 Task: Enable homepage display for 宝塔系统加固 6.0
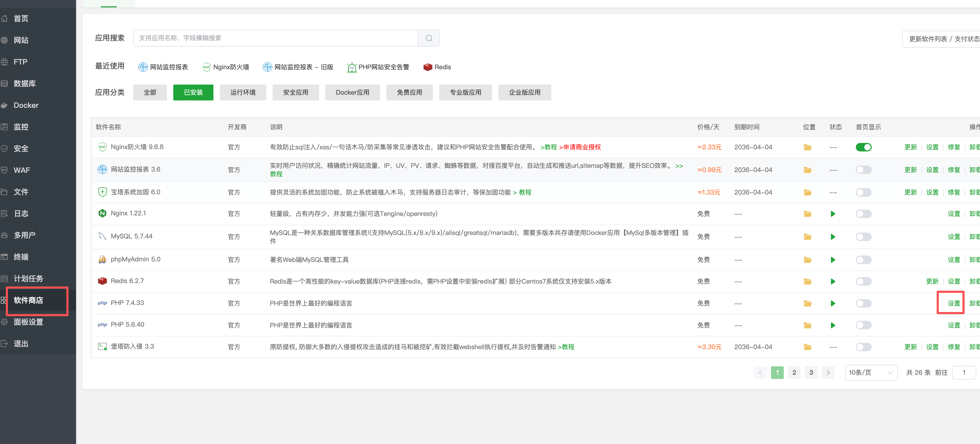coord(863,192)
